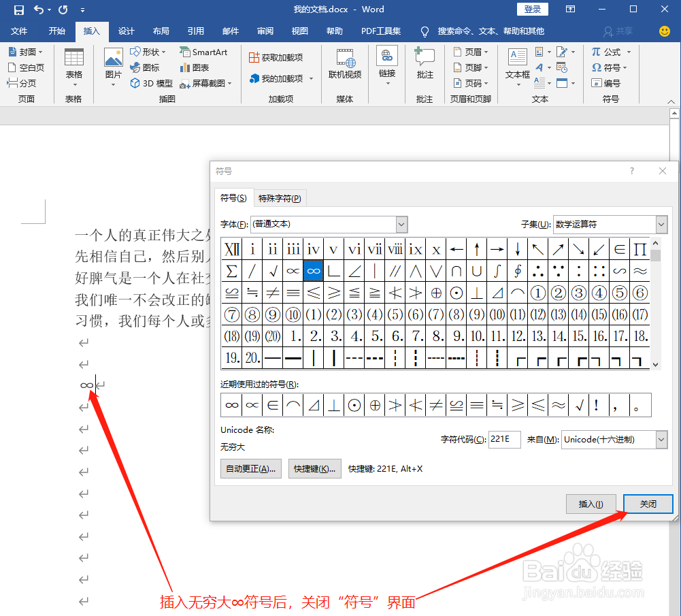This screenshot has height=616, width=681.
Task: Insert a 3D 模型
Action: pos(152,84)
